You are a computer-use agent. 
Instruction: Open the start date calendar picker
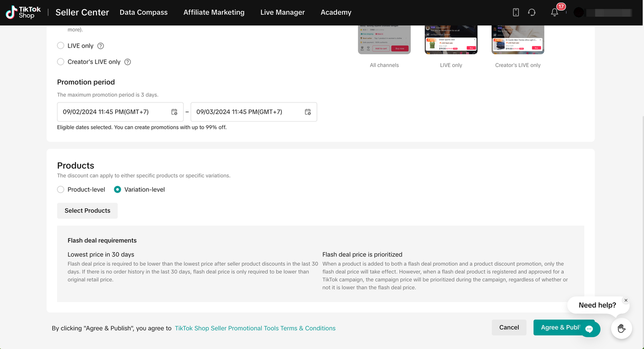174,112
